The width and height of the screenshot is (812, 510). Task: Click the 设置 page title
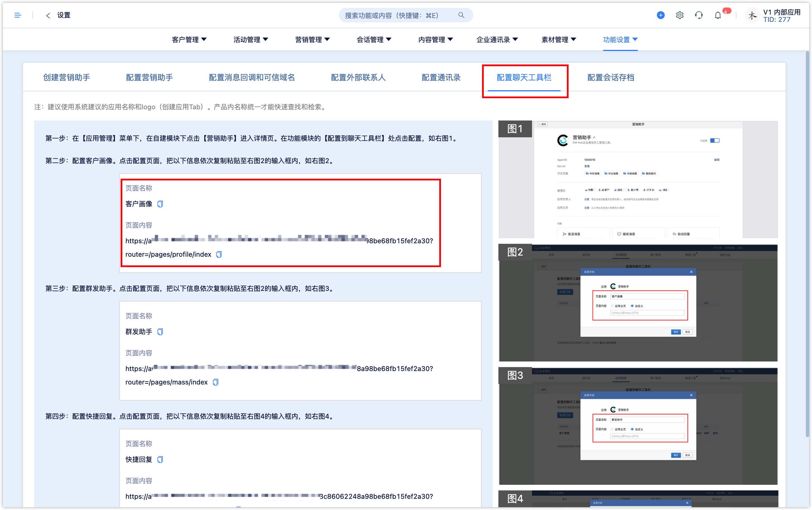64,15
